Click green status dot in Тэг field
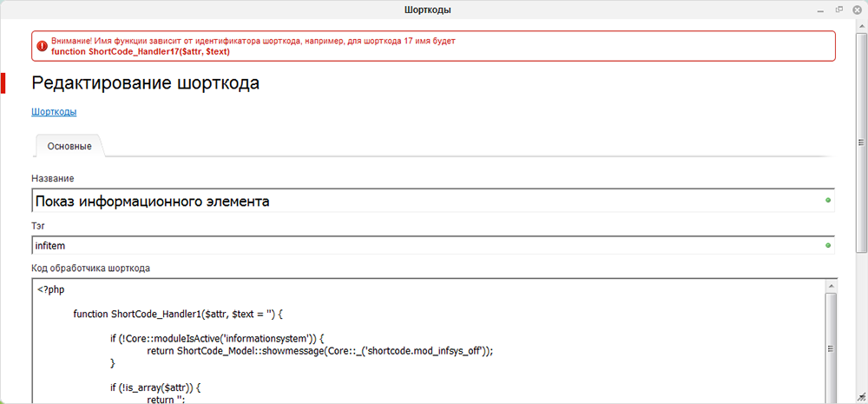Screen dimensions: 868x404 click(x=828, y=245)
